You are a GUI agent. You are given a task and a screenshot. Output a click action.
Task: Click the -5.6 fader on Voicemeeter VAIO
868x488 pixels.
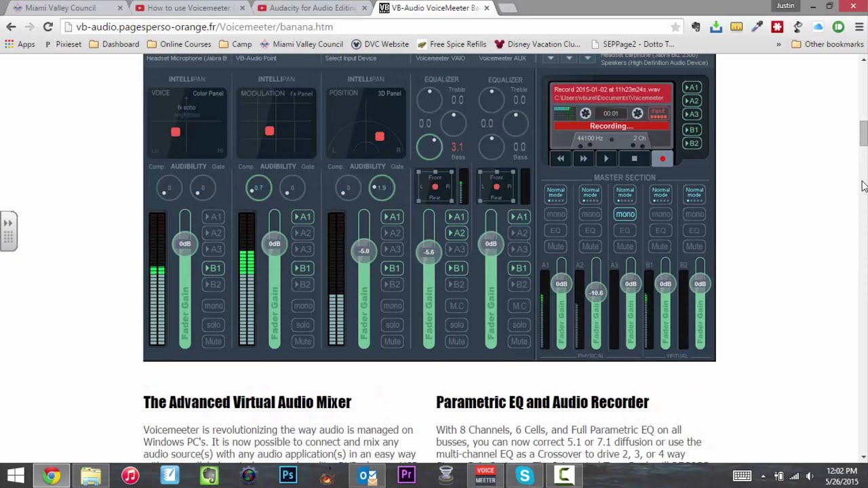tap(429, 252)
